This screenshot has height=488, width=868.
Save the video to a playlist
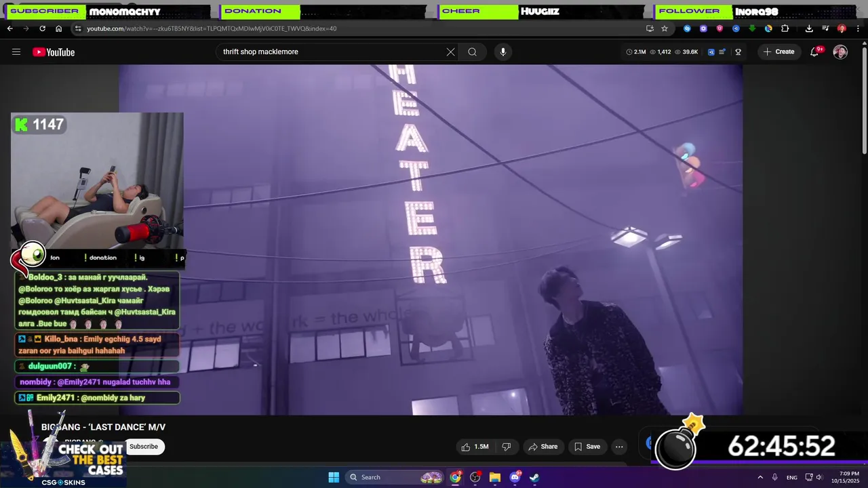[587, 447]
